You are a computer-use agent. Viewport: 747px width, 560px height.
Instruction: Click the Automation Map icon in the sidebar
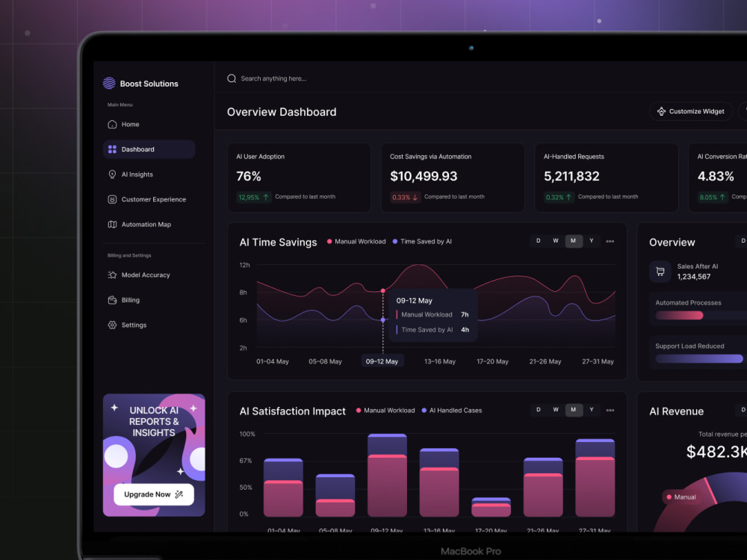coord(113,224)
